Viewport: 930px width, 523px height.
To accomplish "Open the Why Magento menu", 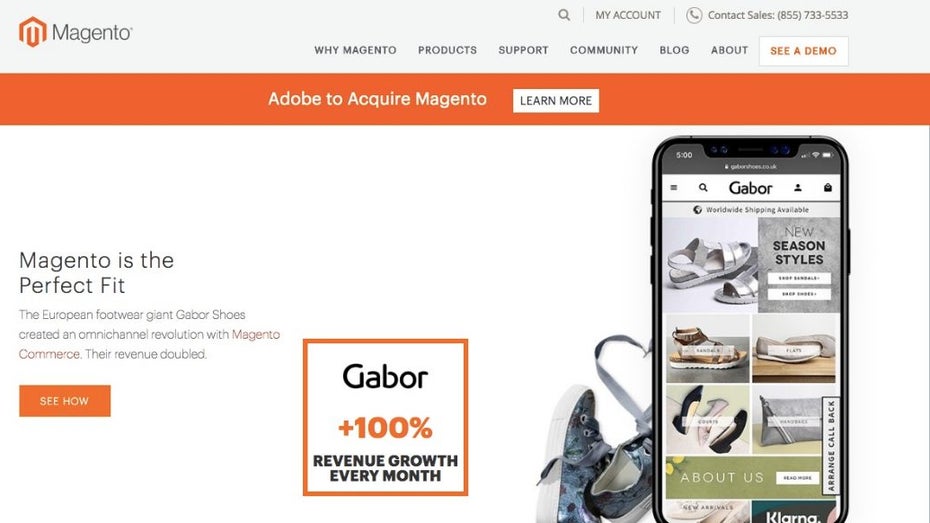I will [x=355, y=50].
